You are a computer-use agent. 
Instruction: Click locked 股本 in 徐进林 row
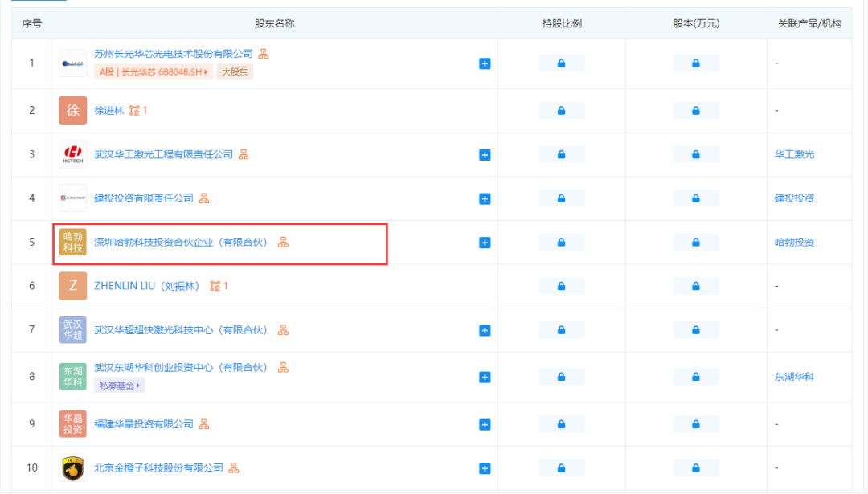tap(696, 111)
